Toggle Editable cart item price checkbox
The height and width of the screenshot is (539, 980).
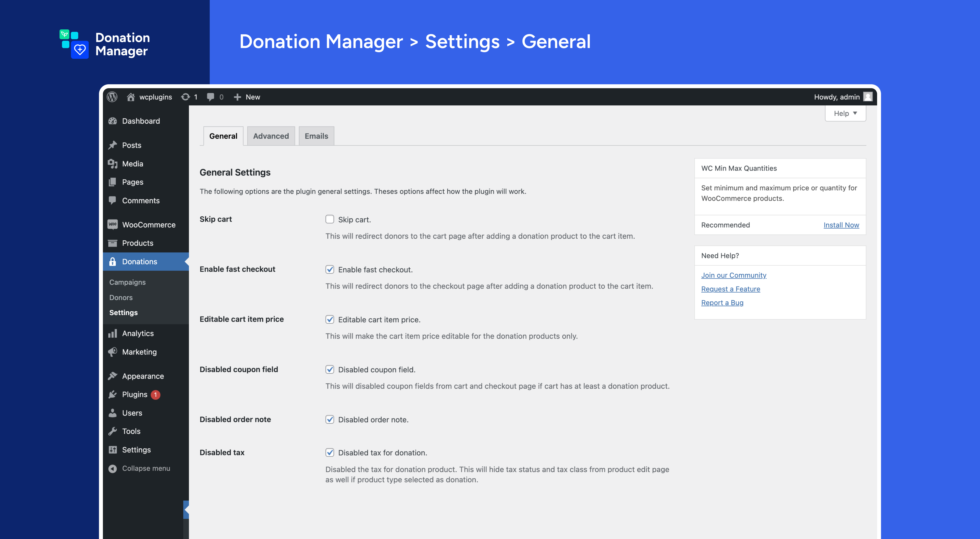(330, 319)
